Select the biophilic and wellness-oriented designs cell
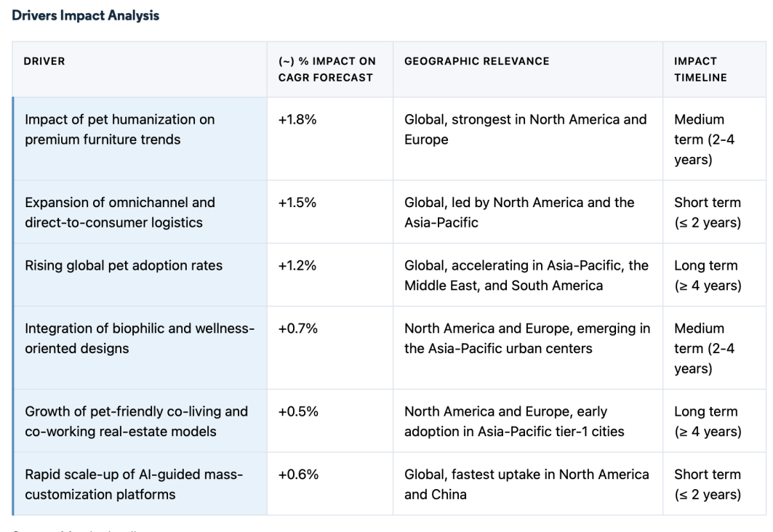 (x=140, y=339)
